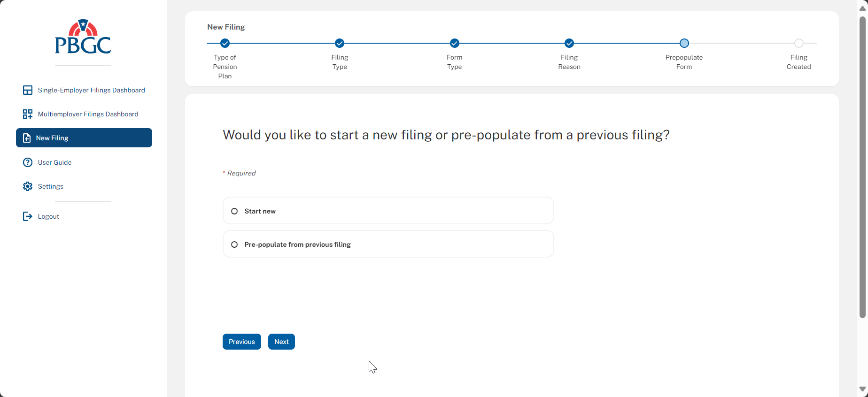Click the PBGC logo
The width and height of the screenshot is (868, 397).
[83, 37]
